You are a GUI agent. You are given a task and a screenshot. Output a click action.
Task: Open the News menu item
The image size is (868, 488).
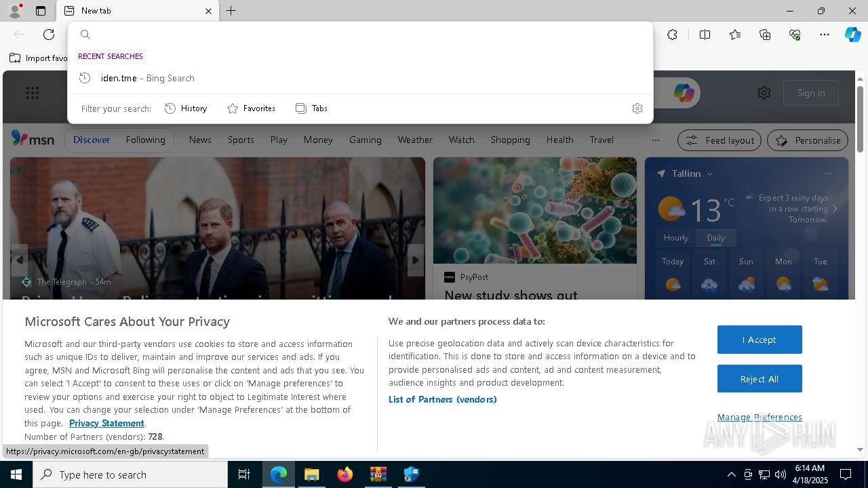[x=200, y=140]
